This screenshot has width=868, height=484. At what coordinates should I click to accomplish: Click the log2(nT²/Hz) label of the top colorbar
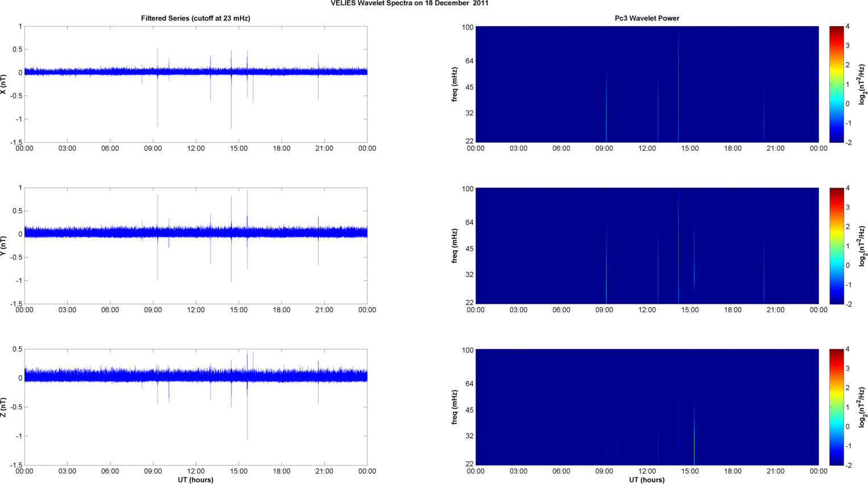(862, 84)
